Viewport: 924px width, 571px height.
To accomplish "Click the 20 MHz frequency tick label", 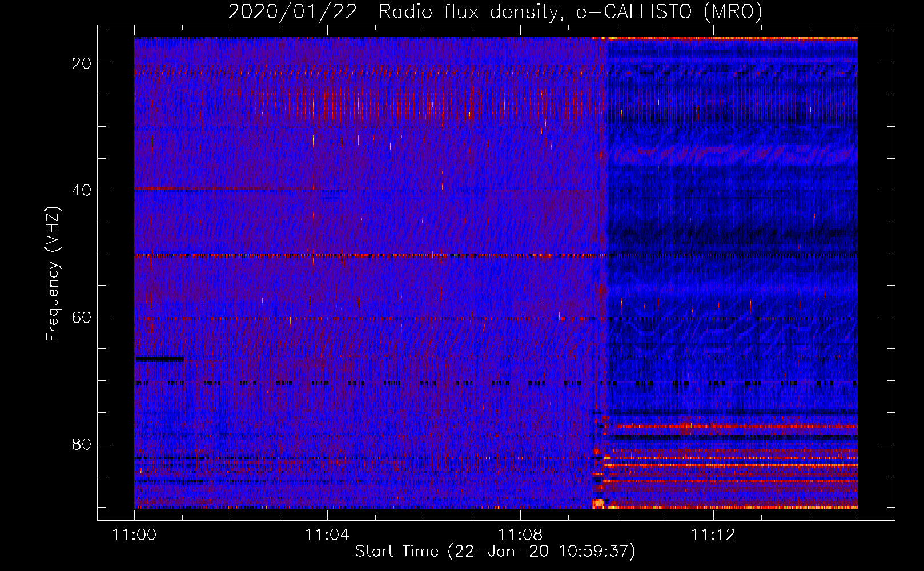I will (x=82, y=63).
